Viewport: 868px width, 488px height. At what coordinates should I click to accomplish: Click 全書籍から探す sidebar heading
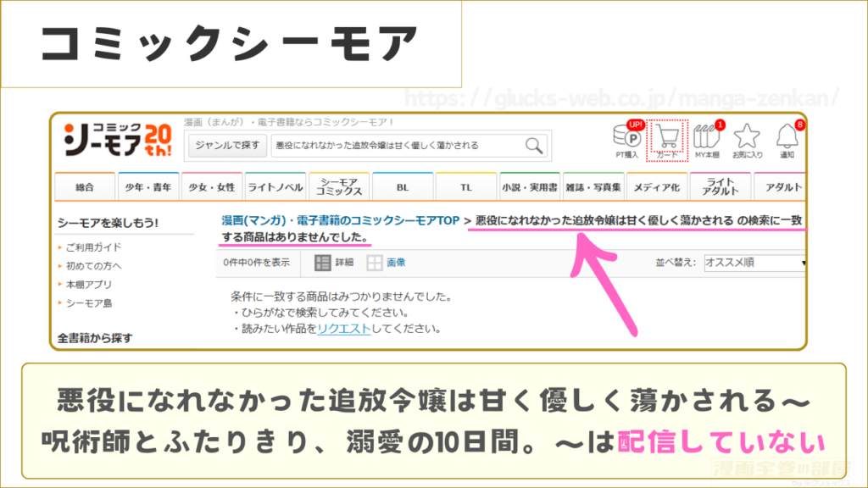click(x=95, y=338)
